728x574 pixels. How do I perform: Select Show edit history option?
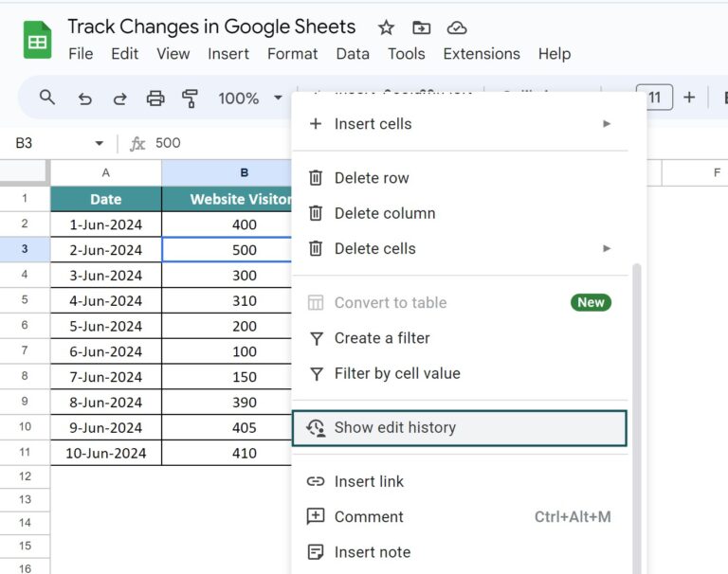[460, 428]
